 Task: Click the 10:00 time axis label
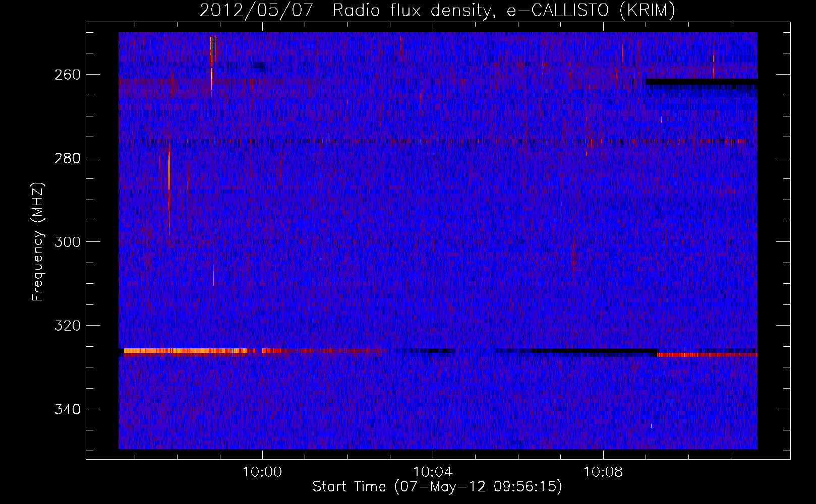[262, 472]
